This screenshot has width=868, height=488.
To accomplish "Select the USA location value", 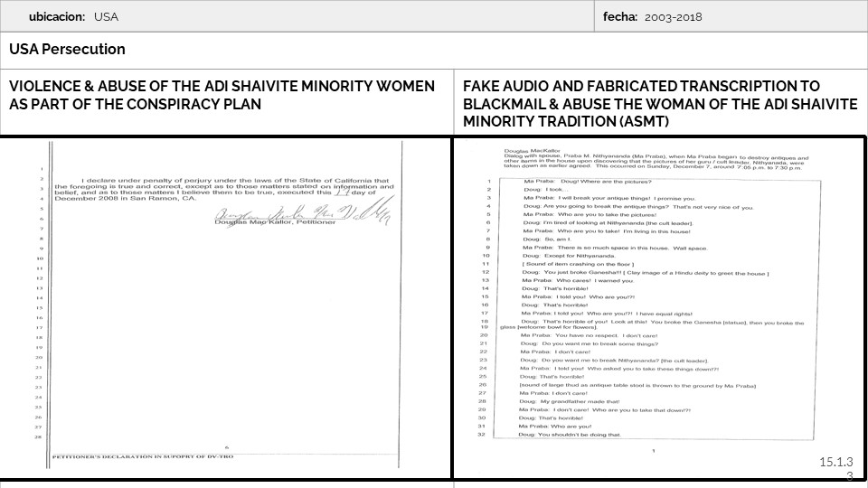I will pyautogui.click(x=106, y=17).
